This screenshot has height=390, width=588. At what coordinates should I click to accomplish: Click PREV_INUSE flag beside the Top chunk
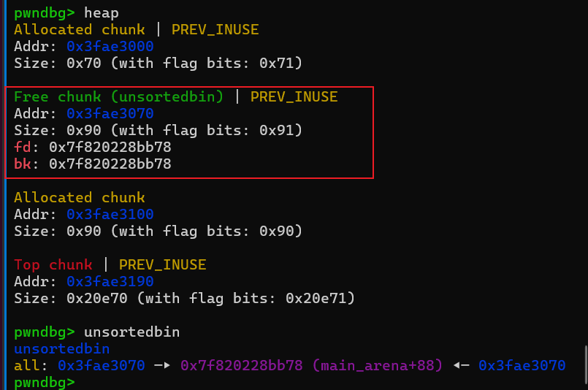(162, 265)
